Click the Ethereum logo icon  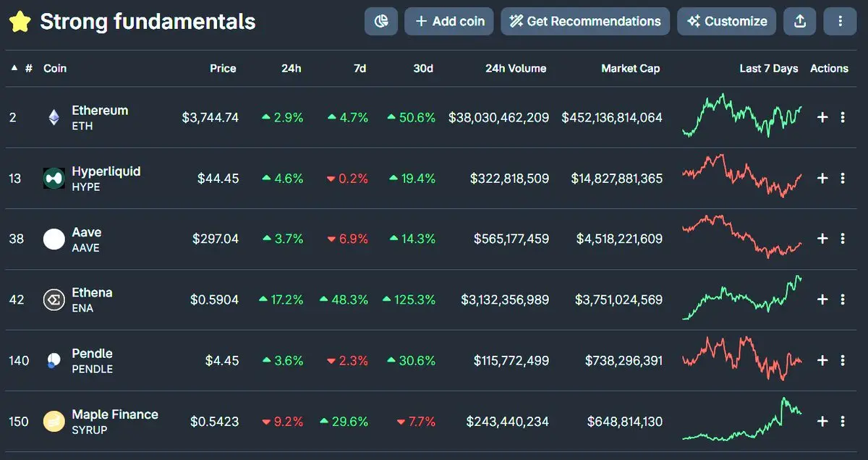[x=54, y=117]
